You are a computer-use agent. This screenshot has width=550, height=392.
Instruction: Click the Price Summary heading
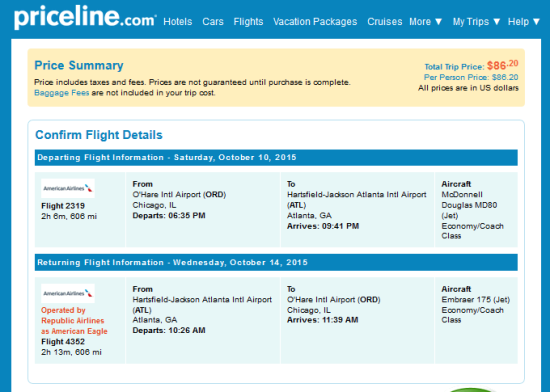coord(79,66)
